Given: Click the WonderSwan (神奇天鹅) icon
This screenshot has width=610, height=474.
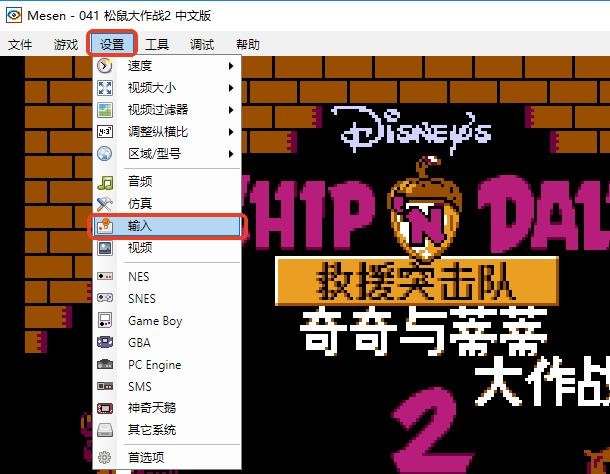Looking at the screenshot, I should 105,408.
